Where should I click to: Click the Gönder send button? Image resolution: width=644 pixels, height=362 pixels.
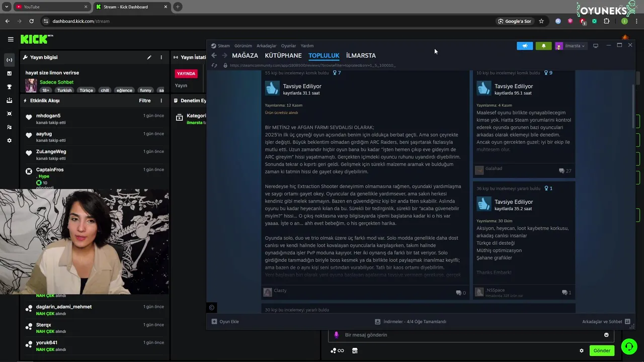point(602,351)
